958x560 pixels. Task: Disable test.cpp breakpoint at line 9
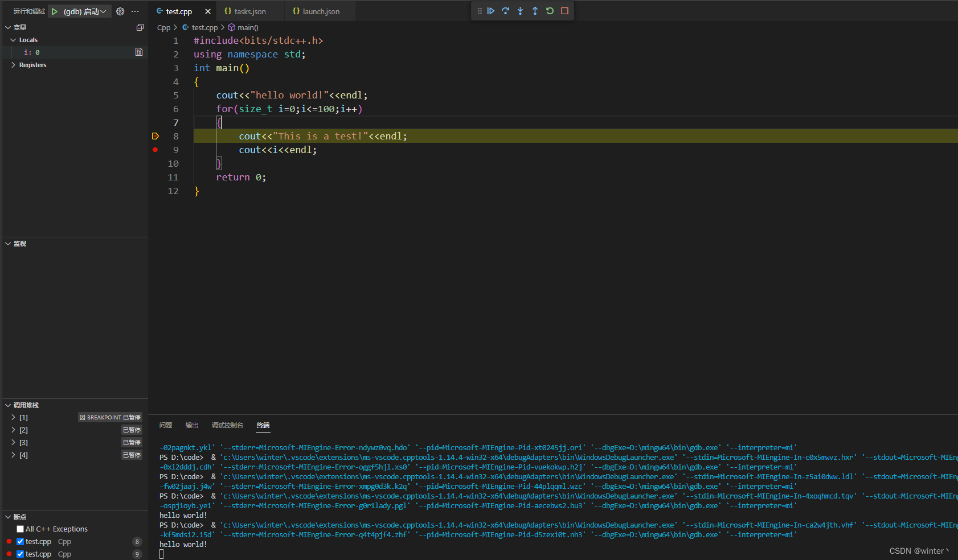pyautogui.click(x=21, y=554)
